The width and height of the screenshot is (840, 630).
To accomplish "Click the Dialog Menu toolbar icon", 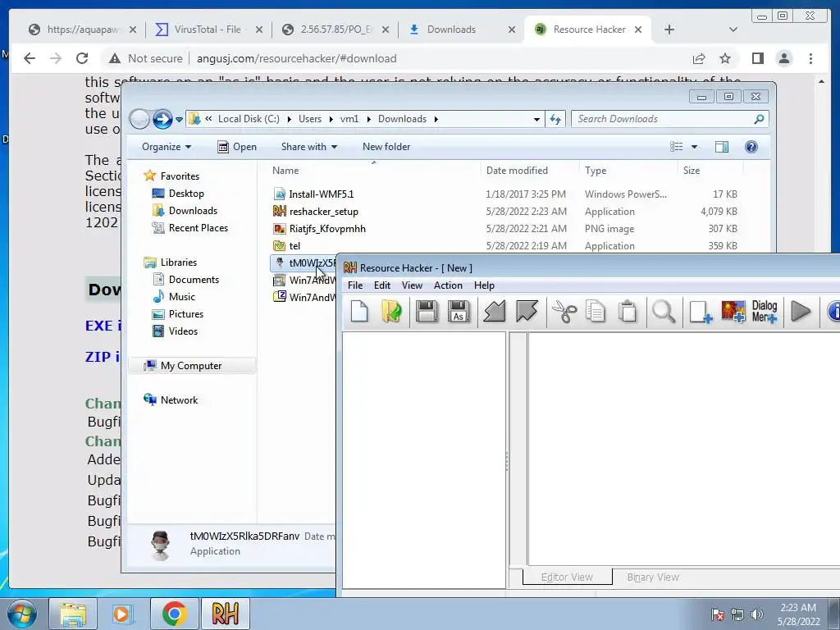I will pos(765,311).
